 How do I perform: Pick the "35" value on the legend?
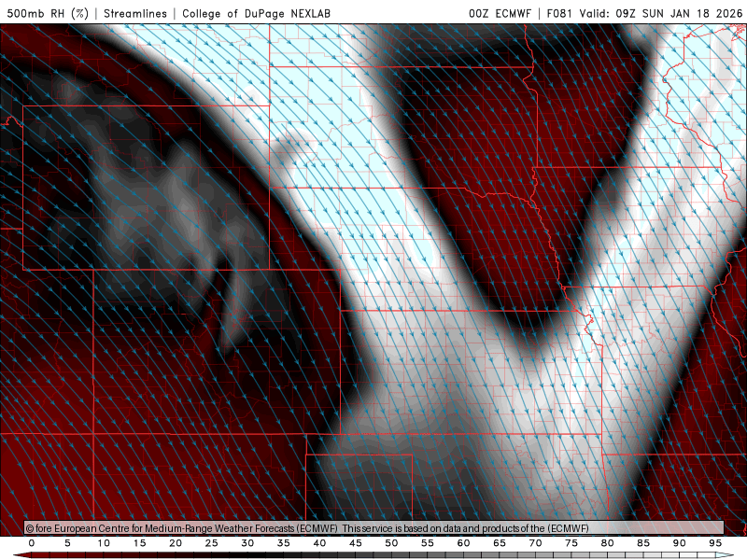(x=284, y=543)
